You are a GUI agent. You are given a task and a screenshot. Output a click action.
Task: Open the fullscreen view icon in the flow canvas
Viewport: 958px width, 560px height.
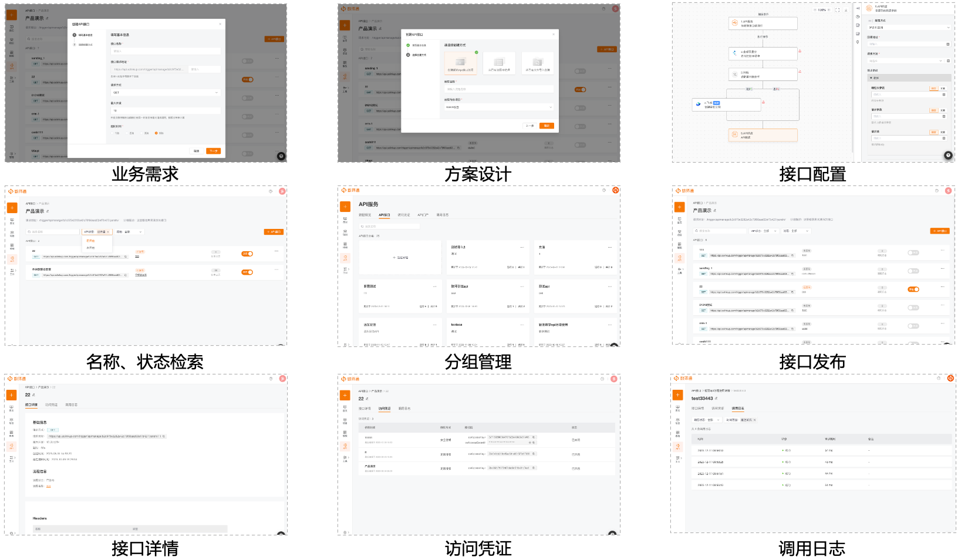[837, 10]
